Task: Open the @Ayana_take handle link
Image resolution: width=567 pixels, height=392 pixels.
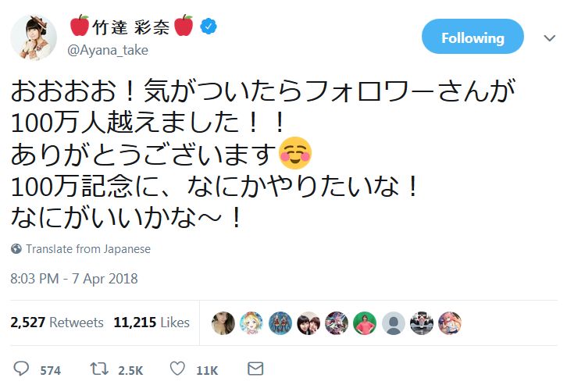Action: pos(109,50)
